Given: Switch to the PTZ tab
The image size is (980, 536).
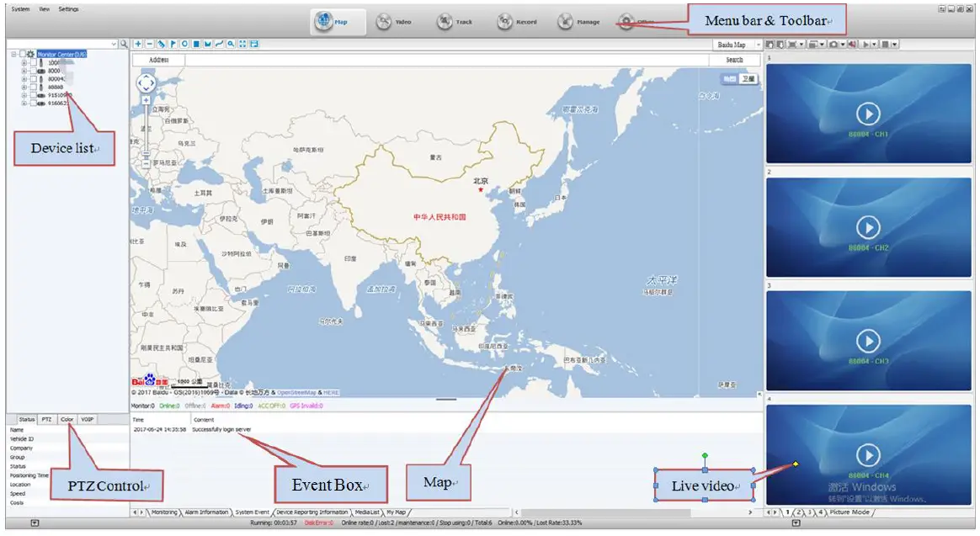Looking at the screenshot, I should tap(47, 419).
